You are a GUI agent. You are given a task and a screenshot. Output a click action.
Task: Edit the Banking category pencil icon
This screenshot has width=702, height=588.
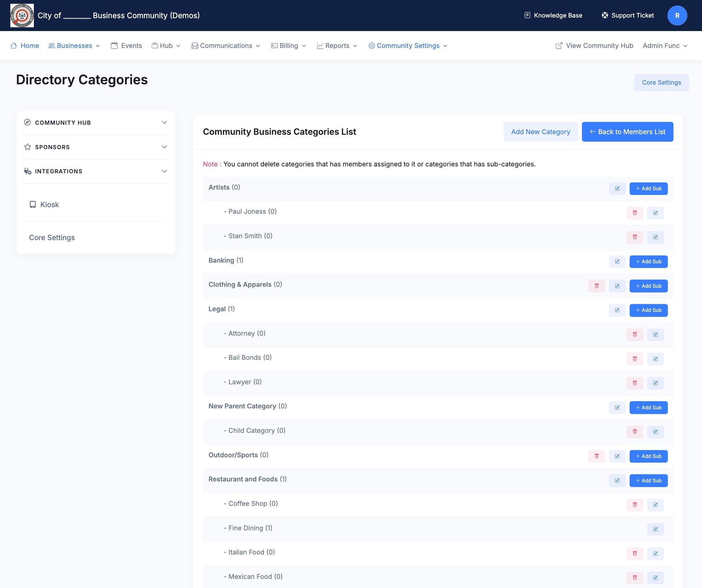coord(617,261)
